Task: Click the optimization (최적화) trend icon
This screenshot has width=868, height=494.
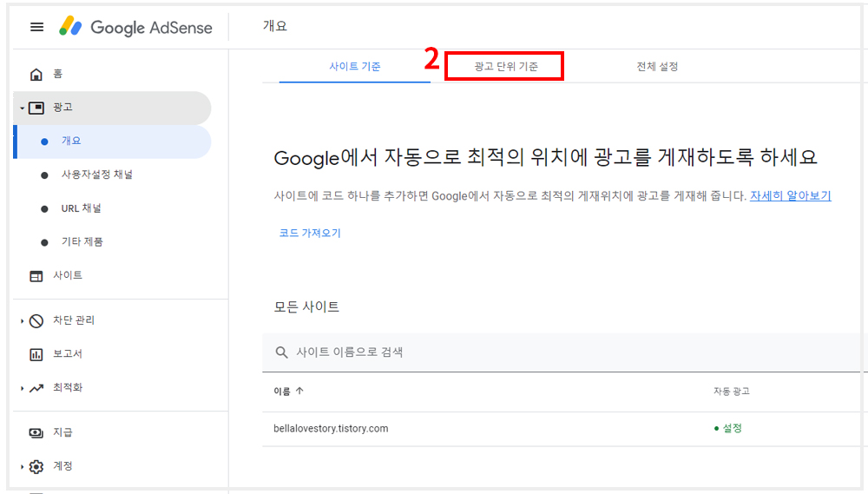Action: (36, 388)
